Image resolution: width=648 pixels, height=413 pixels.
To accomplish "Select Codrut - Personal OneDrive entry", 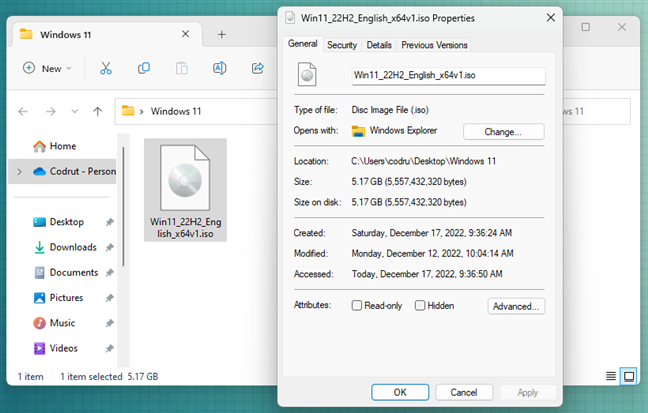I will [74, 171].
